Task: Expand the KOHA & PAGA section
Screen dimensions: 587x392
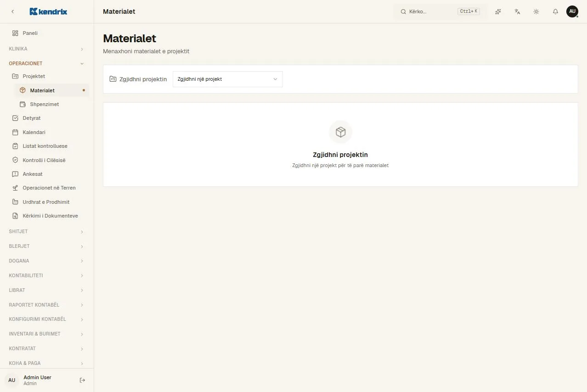Action: (x=47, y=363)
